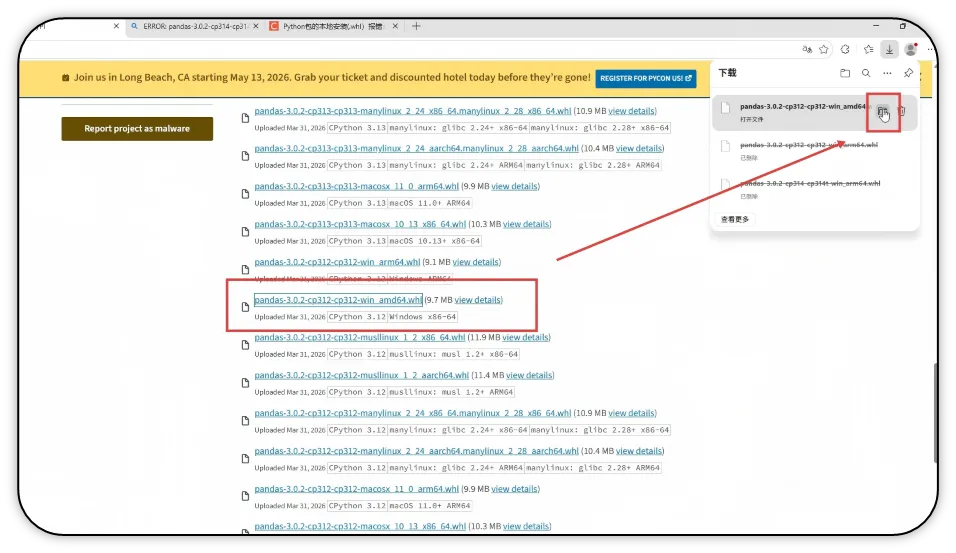Open the browser profile avatar
The width and height of the screenshot is (956, 553).
coord(911,49)
